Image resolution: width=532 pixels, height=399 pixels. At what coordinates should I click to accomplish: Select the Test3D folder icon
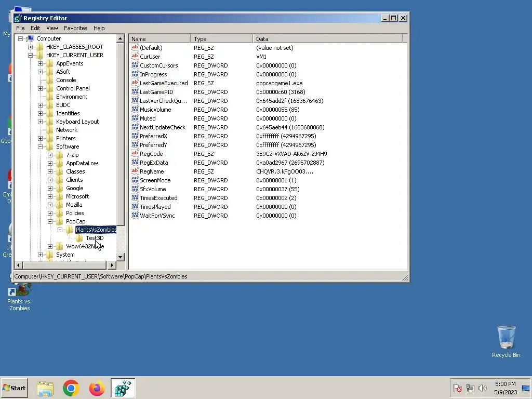point(79,238)
